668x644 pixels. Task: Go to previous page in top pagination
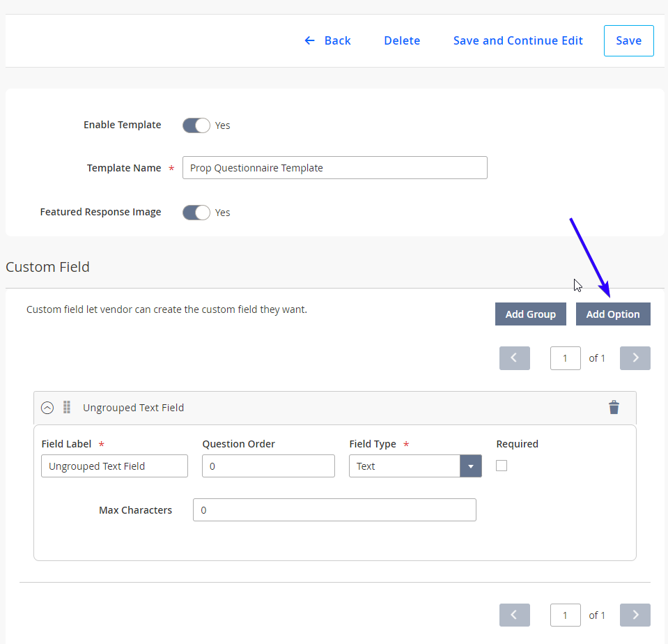click(515, 358)
